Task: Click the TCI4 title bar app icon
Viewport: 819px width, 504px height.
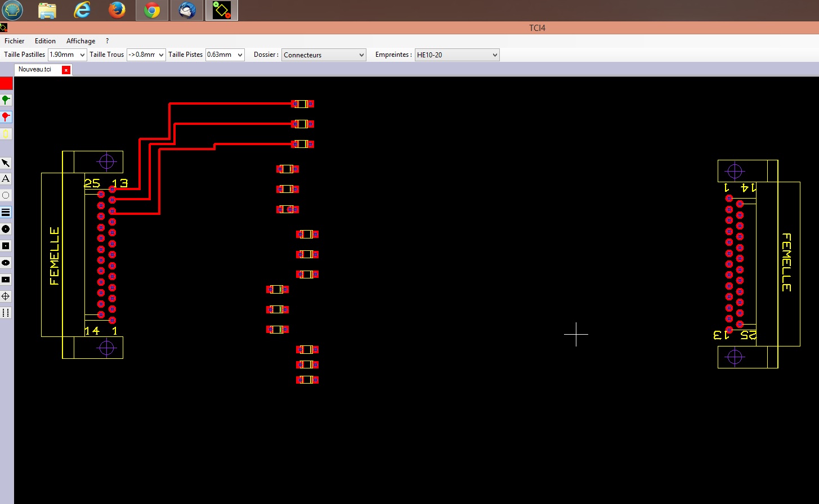Action: 3,27
